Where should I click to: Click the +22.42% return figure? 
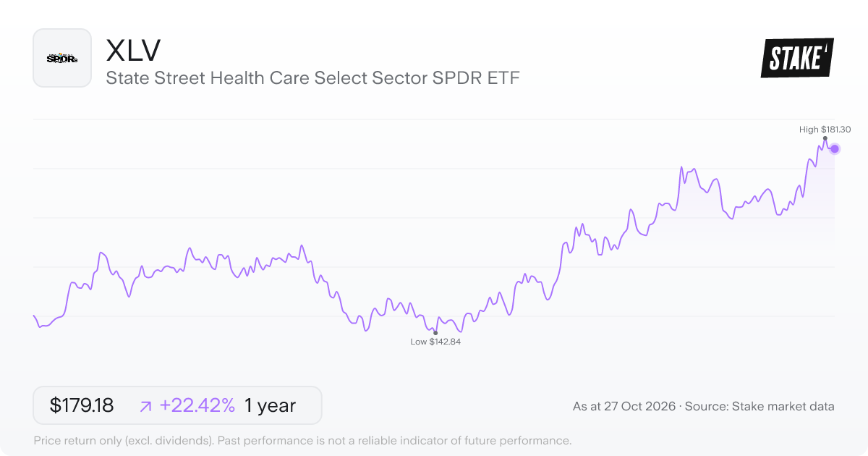197,406
